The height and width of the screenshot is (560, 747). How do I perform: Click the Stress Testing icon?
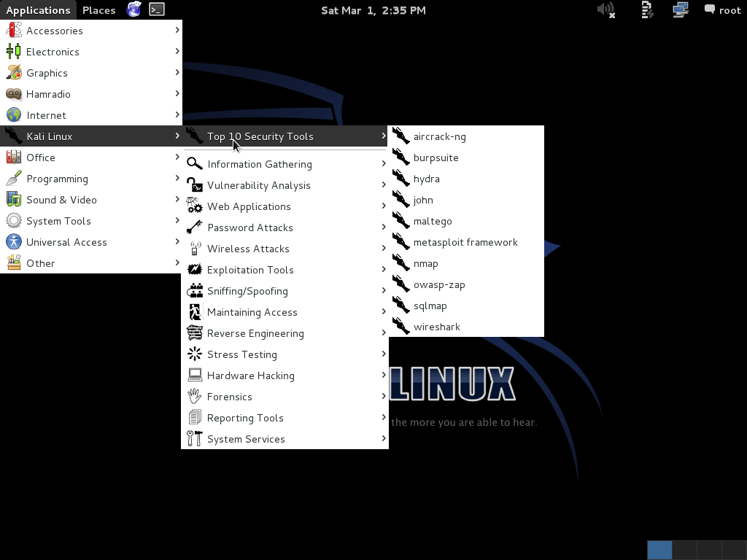click(194, 354)
